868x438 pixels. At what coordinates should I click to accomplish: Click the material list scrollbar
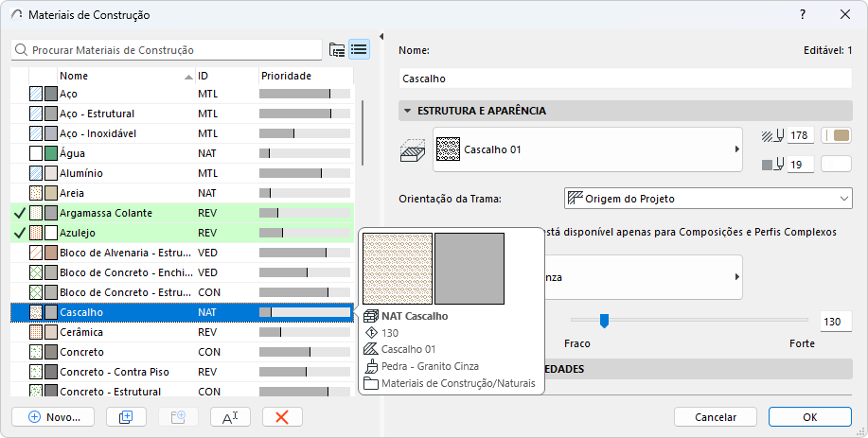click(363, 132)
